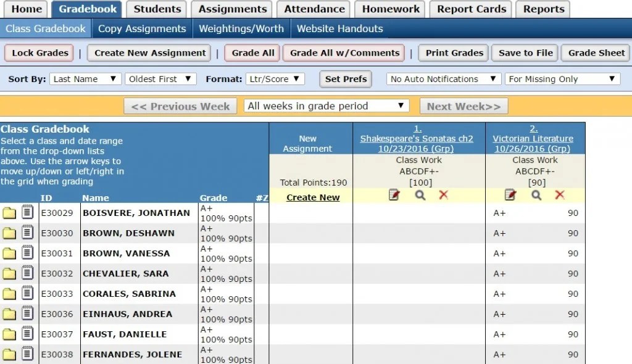Switch to the Attendance tab
Viewport: 632px width, 364px height.
313,9
